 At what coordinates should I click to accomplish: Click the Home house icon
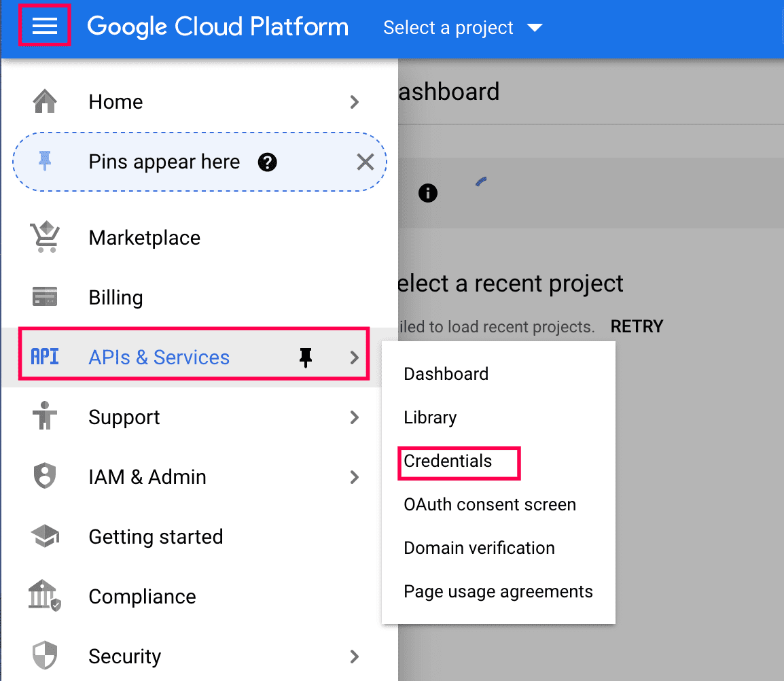[x=45, y=102]
